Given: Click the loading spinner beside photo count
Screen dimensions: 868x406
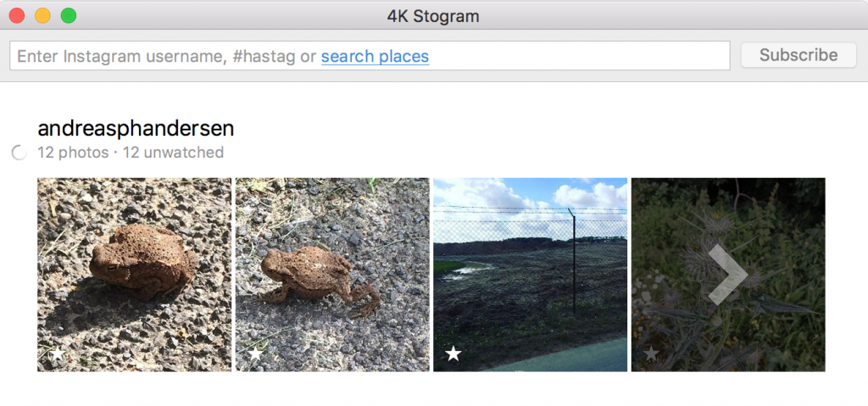Looking at the screenshot, I should tap(19, 153).
